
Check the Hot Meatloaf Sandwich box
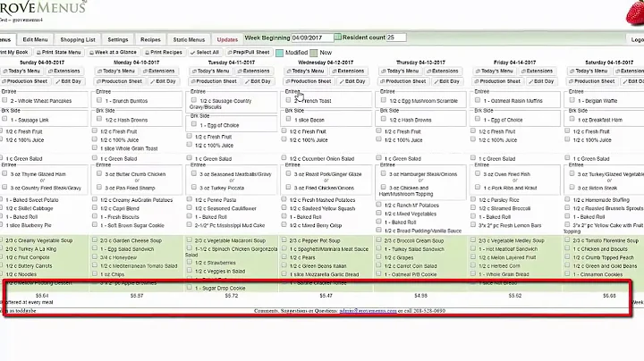(473, 248)
